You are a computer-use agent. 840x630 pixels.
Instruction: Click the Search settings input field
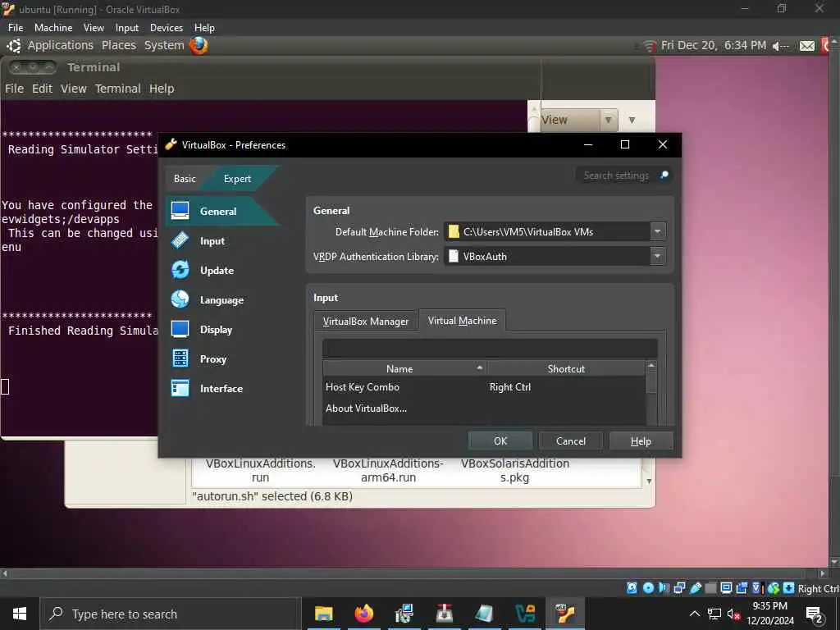pyautogui.click(x=616, y=176)
